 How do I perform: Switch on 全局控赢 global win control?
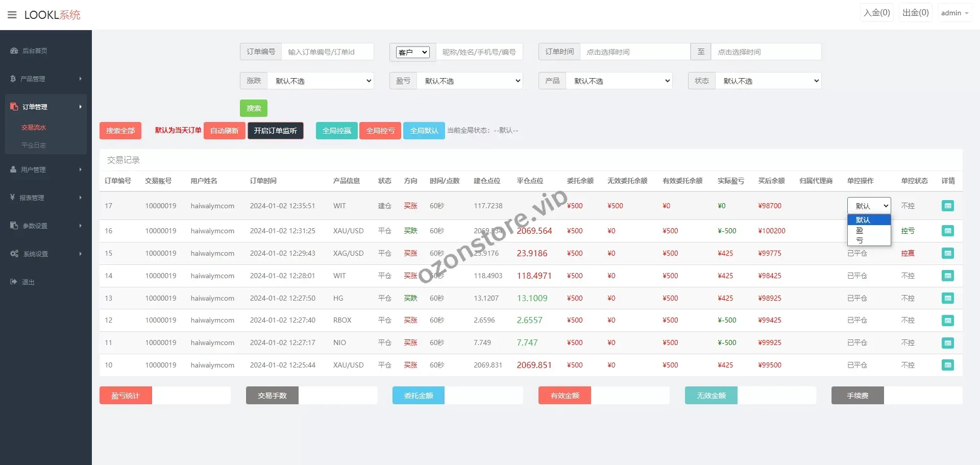336,131
